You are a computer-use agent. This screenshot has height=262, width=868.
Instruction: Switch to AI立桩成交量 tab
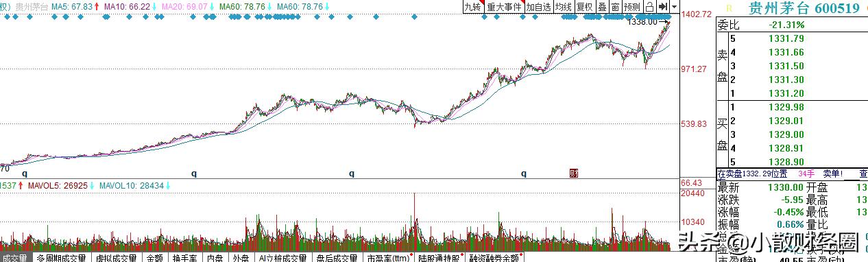click(x=282, y=258)
